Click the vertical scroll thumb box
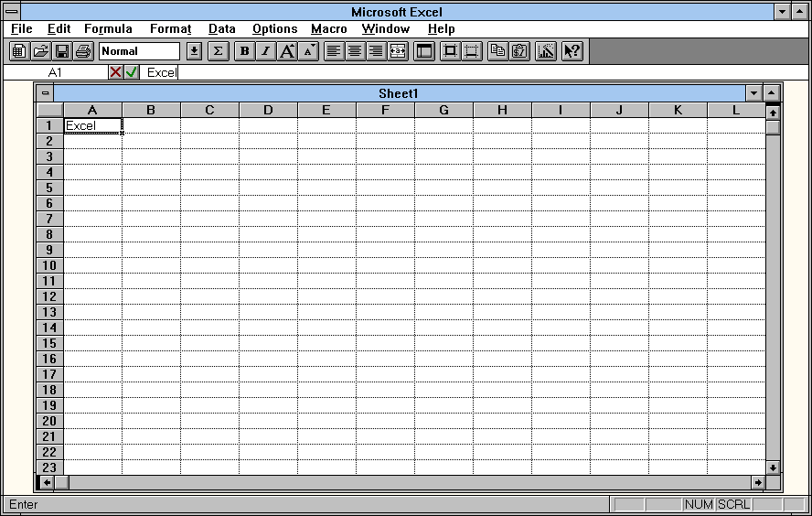Image resolution: width=812 pixels, height=516 pixels. click(773, 127)
